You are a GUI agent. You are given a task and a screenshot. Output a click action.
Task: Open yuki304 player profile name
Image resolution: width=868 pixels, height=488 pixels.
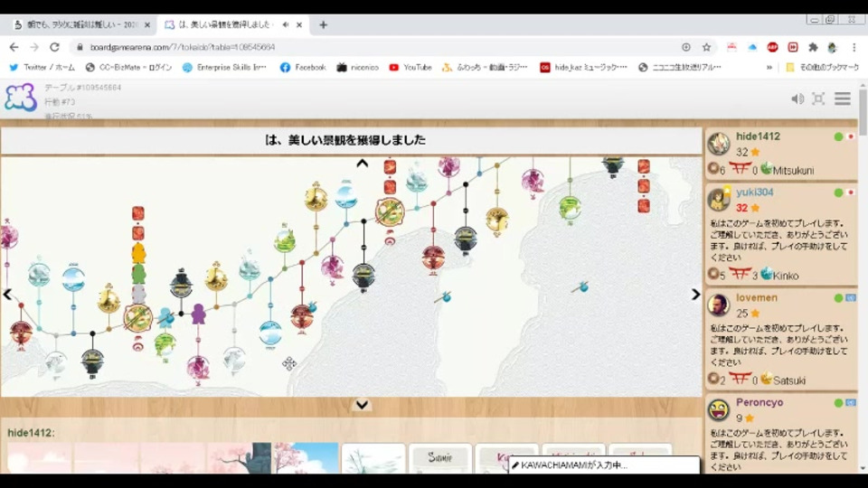[754, 192]
